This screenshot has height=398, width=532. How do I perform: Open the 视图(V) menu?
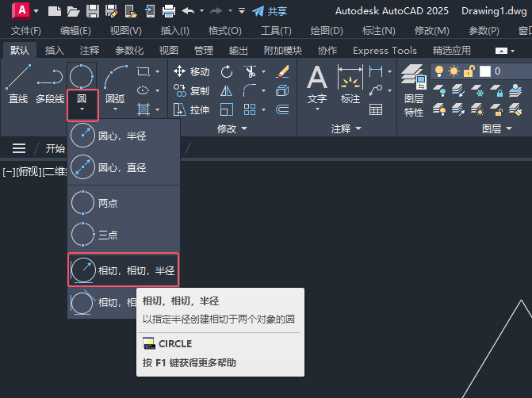[x=125, y=31]
